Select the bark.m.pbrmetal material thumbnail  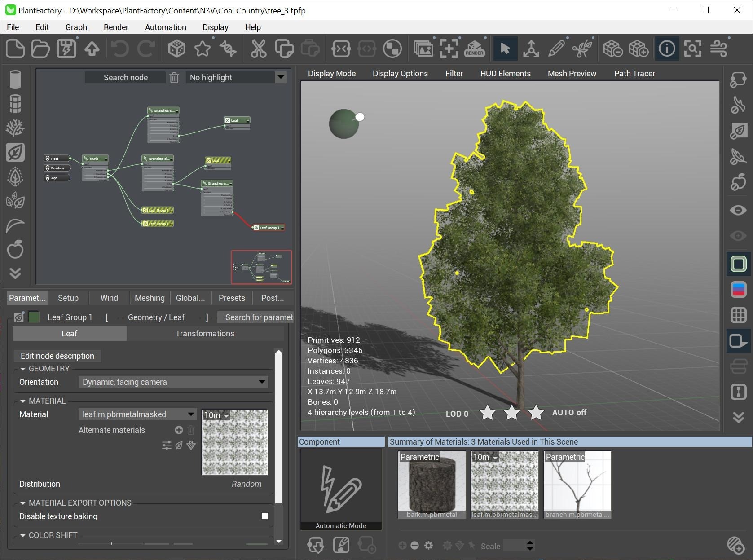[432, 485]
